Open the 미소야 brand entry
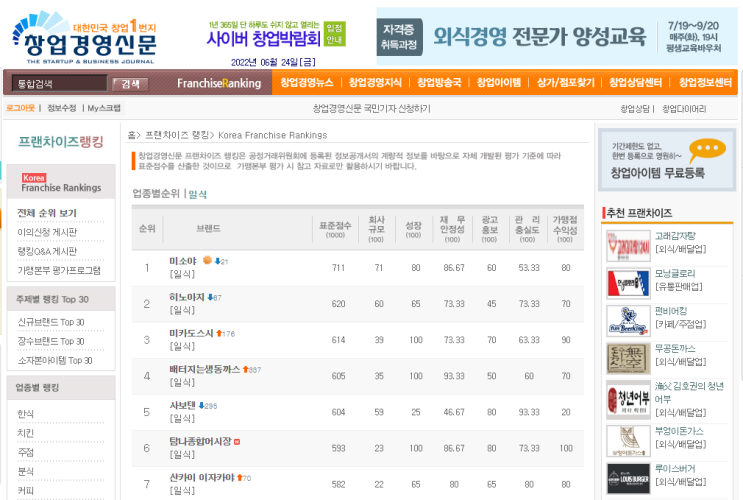Screen dimensions: 743x500 tap(183, 261)
